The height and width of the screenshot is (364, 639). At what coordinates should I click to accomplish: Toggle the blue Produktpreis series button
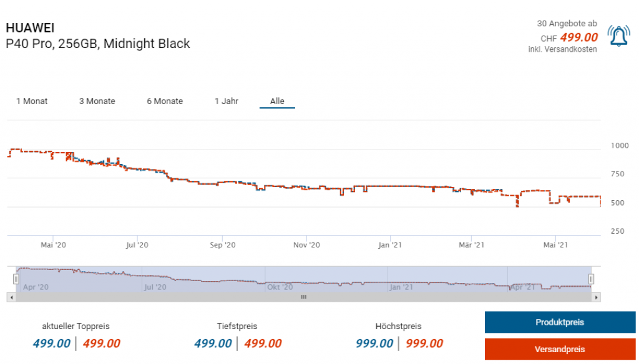tap(560, 322)
